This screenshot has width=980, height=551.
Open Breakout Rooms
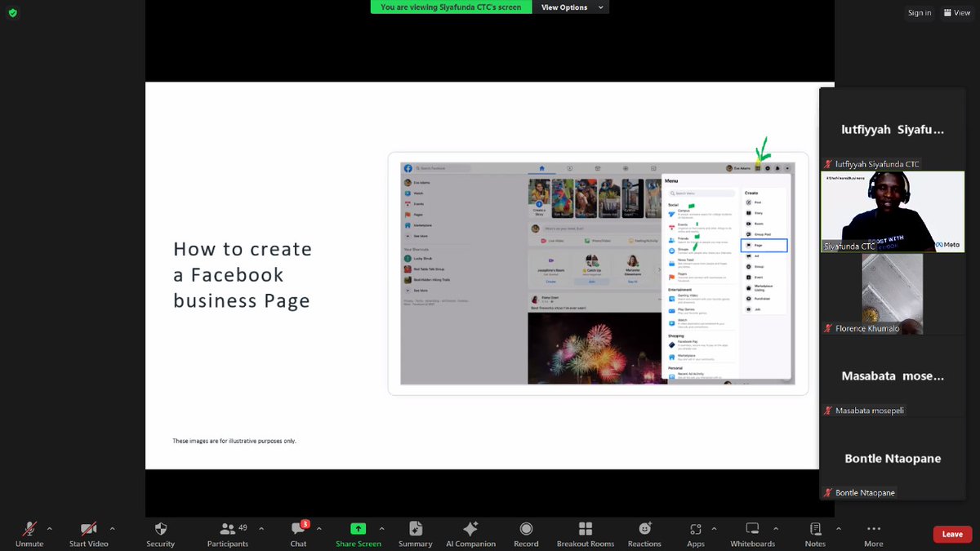click(x=586, y=534)
